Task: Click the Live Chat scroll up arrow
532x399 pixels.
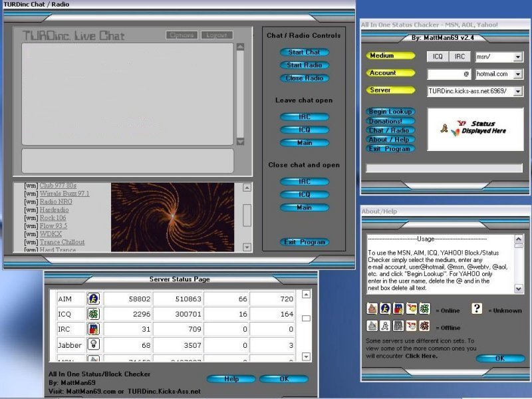Action: coord(240,47)
